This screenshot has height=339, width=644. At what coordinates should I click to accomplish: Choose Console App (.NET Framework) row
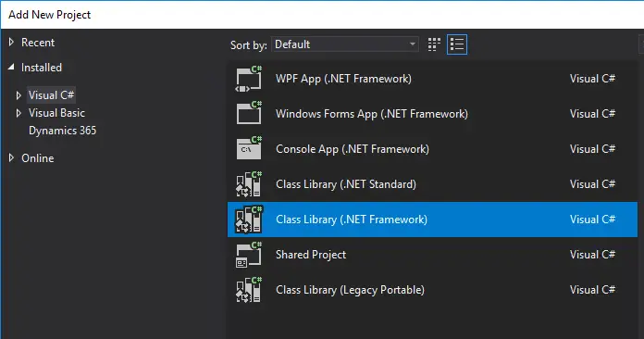432,149
